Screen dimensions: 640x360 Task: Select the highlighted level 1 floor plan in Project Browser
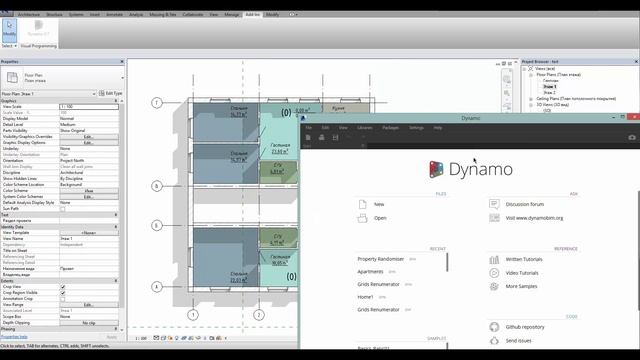pos(549,87)
